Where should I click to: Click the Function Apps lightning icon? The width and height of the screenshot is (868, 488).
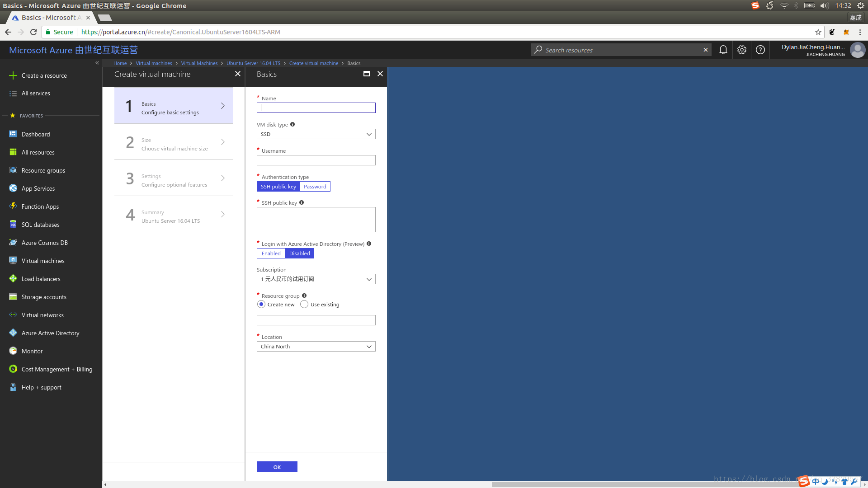coord(13,206)
